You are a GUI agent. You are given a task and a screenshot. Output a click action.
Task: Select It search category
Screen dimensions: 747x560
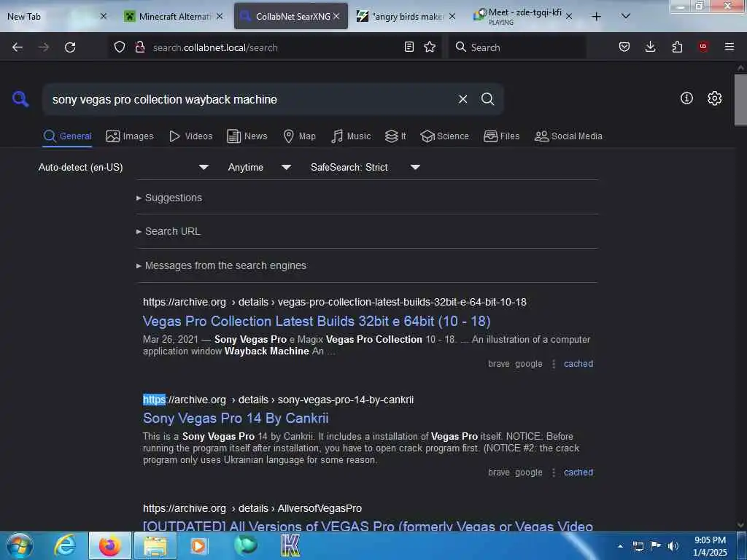pyautogui.click(x=395, y=136)
